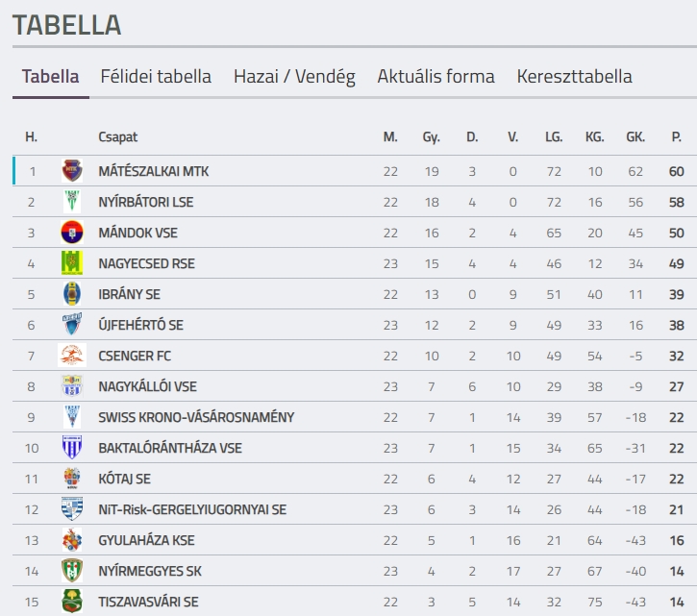Click the Nyírmeggyes SK team name
This screenshot has height=616, width=697.
[148, 571]
